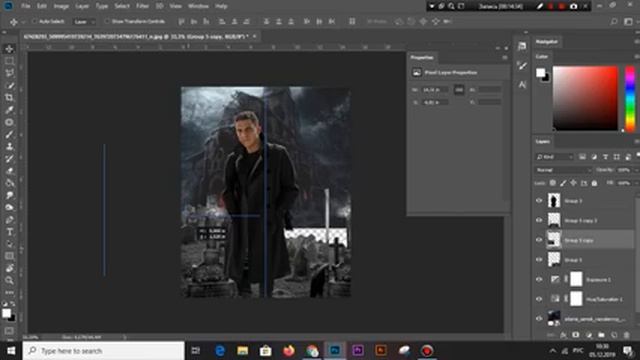Open the Image menu
The image size is (640, 360).
(x=61, y=6)
